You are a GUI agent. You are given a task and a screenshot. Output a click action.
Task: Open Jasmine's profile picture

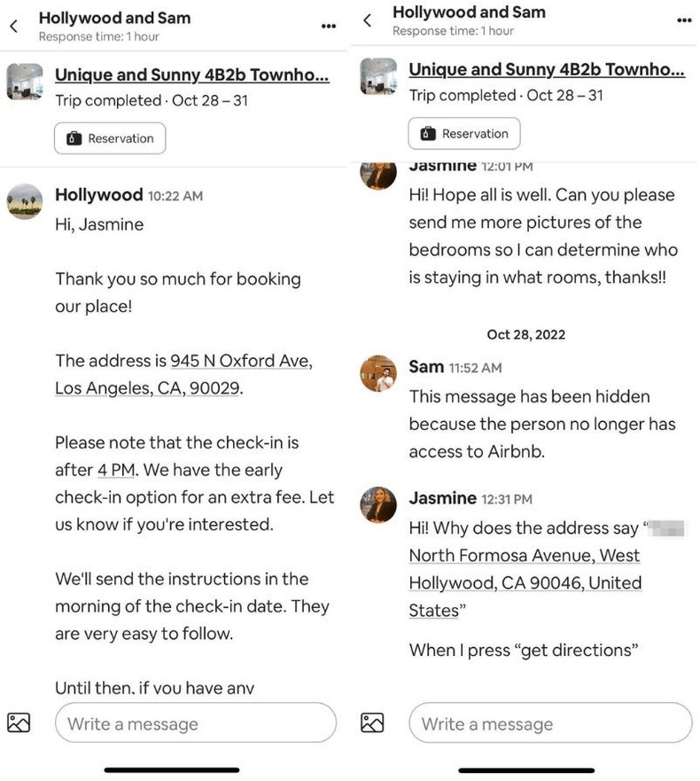(377, 507)
